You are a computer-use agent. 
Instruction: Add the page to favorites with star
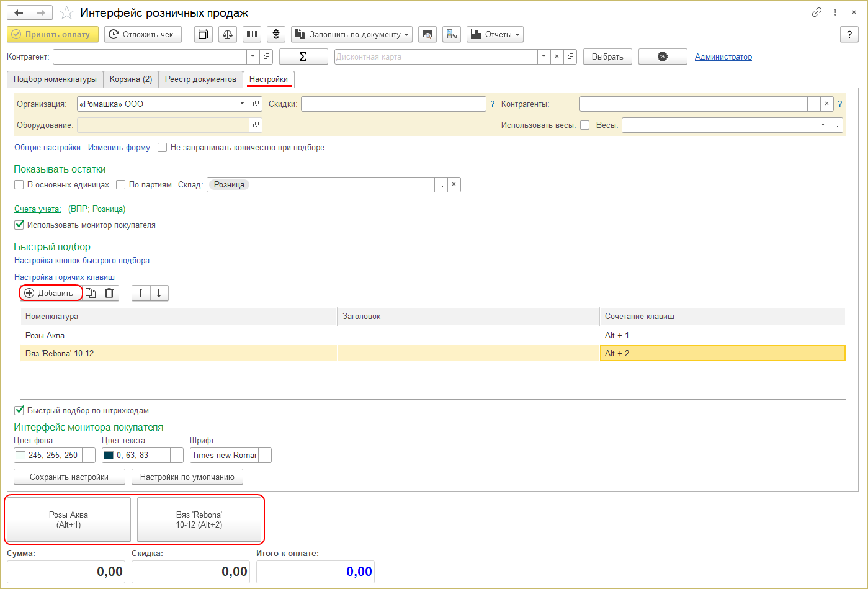coord(66,13)
